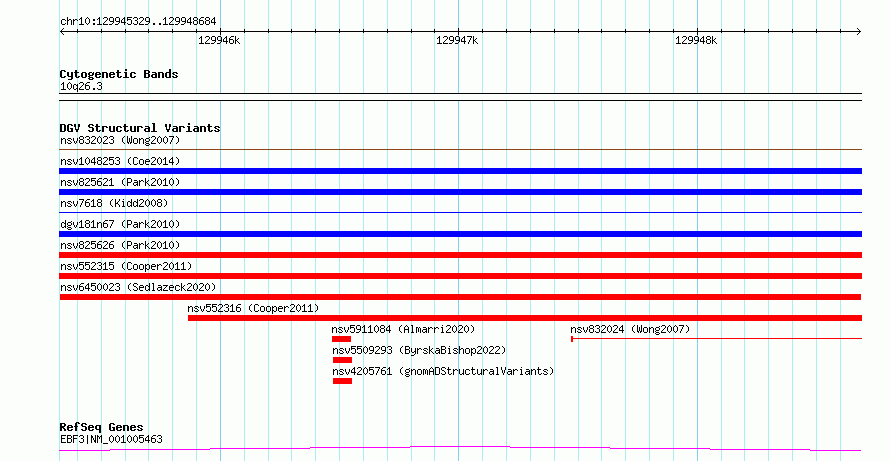Click the 129947k ruler tick label
This screenshot has height=461, width=890.
(457, 40)
